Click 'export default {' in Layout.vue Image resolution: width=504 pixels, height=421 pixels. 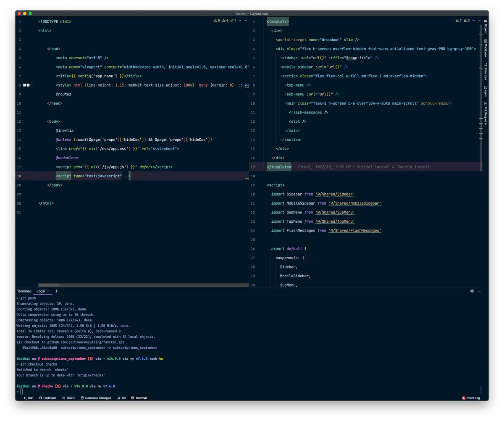pyautogui.click(x=289, y=249)
